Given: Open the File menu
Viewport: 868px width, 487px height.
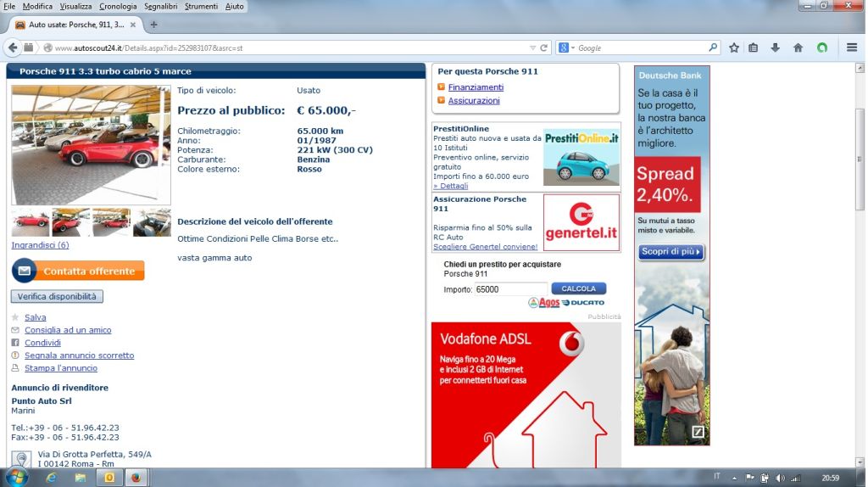Looking at the screenshot, I should tap(9, 6).
